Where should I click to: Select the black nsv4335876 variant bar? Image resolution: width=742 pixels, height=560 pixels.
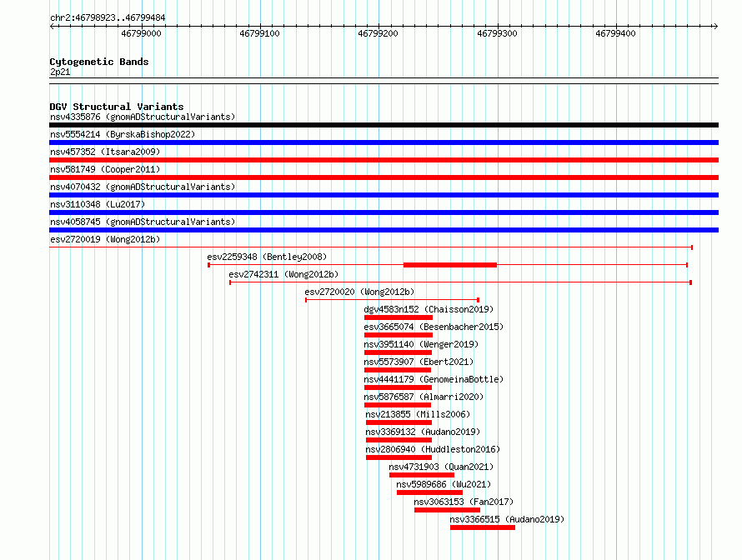[384, 125]
